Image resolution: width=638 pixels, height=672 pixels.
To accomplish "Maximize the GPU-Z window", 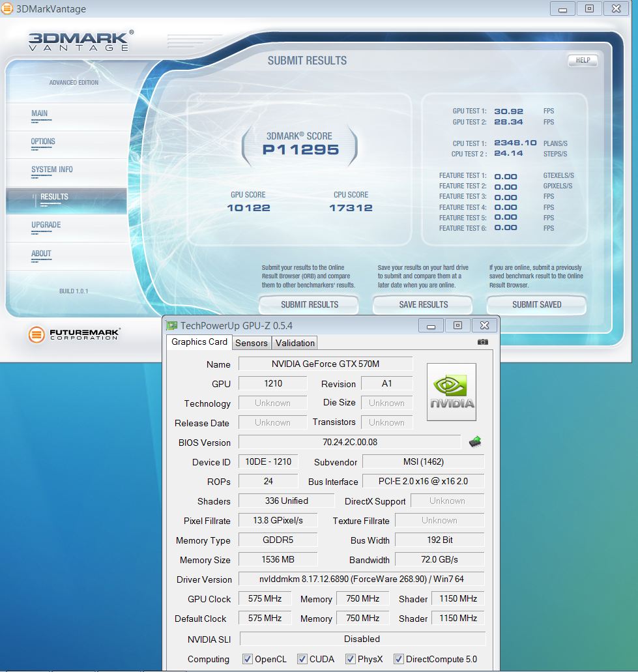I will pyautogui.click(x=457, y=326).
